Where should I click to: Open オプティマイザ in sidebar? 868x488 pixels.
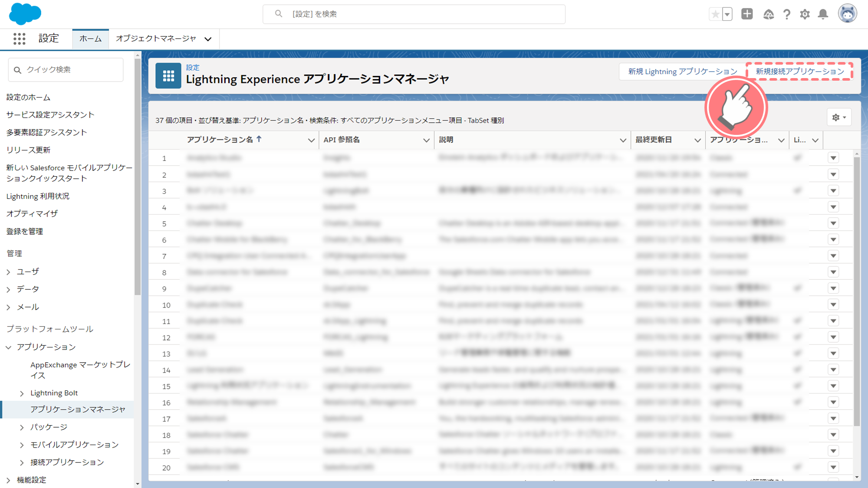click(x=32, y=213)
